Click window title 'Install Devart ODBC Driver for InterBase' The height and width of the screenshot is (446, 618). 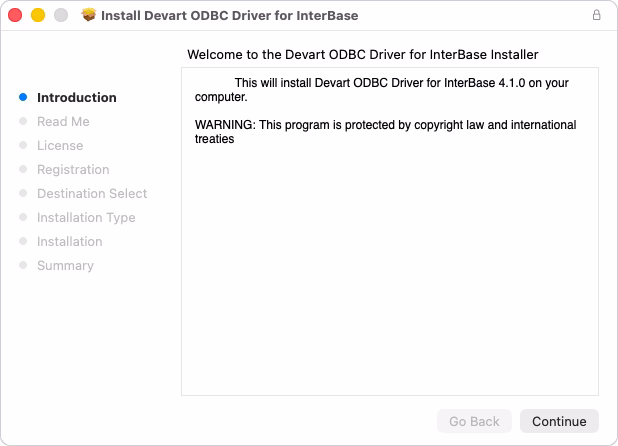tap(229, 15)
